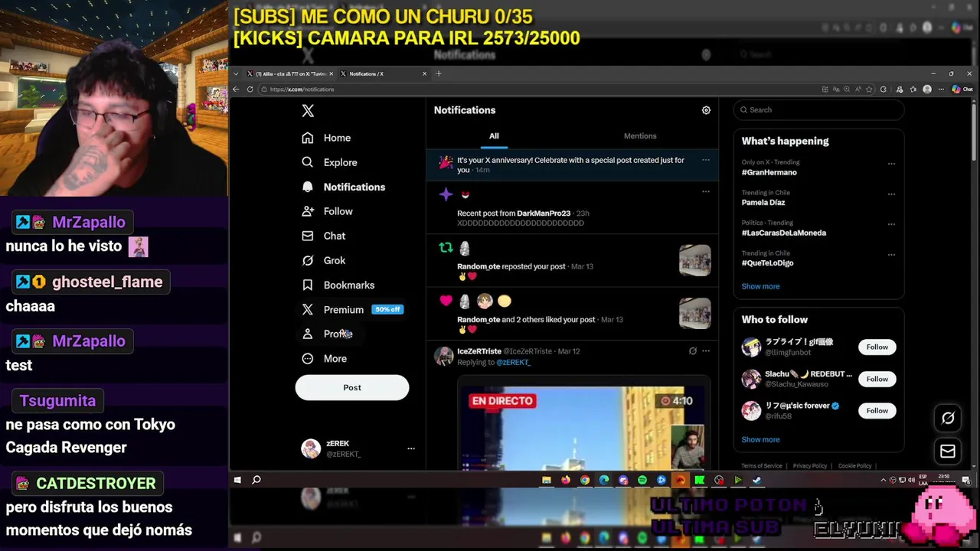Open the Windows Start button

(237, 480)
